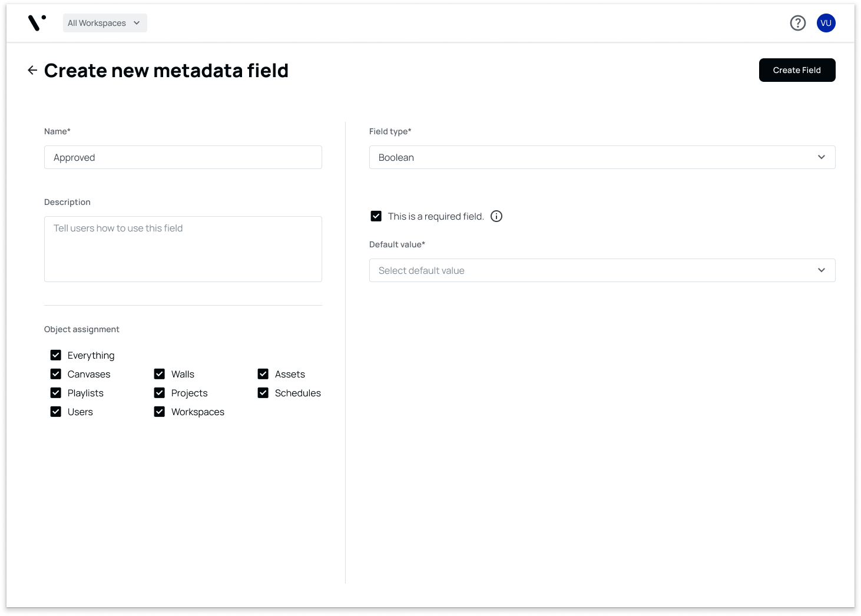Viewport: 861px width, 616px height.
Task: Toggle the Walls object assignment checkbox
Action: [x=160, y=374]
